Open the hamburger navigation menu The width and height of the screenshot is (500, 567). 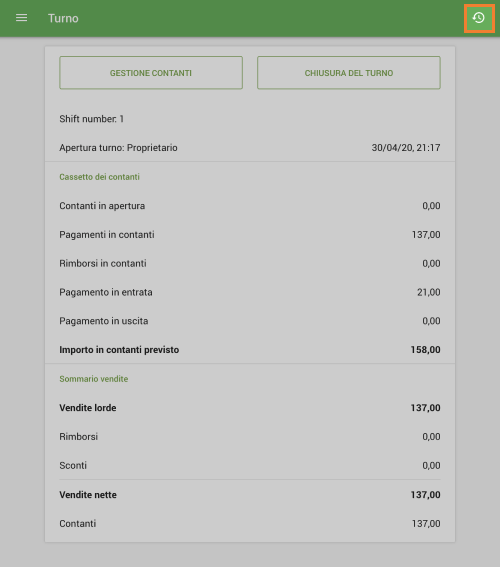coord(21,18)
